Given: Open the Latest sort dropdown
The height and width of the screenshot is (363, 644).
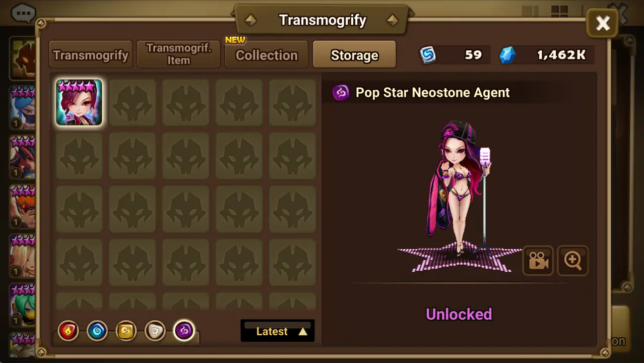Looking at the screenshot, I should coord(278,331).
